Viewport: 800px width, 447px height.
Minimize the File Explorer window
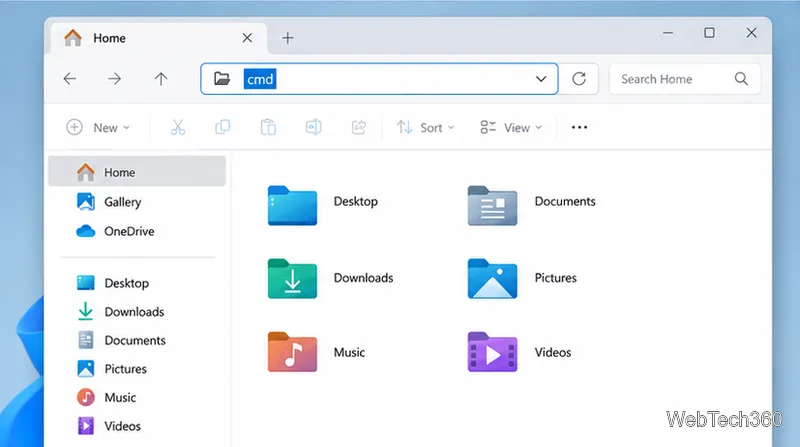tap(668, 33)
